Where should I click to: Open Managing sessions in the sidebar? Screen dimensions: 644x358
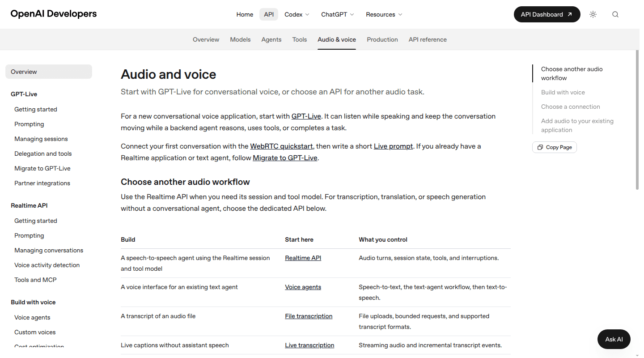tap(41, 139)
